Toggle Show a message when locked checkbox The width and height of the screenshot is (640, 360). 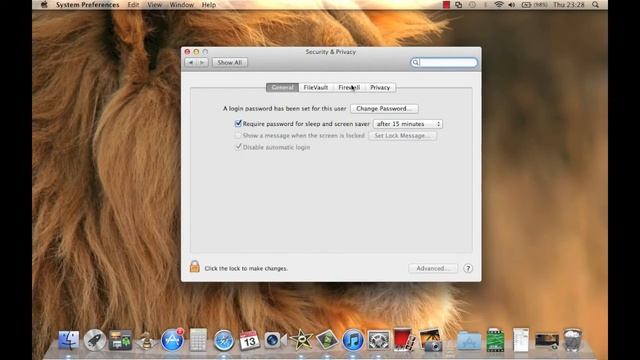coord(238,135)
